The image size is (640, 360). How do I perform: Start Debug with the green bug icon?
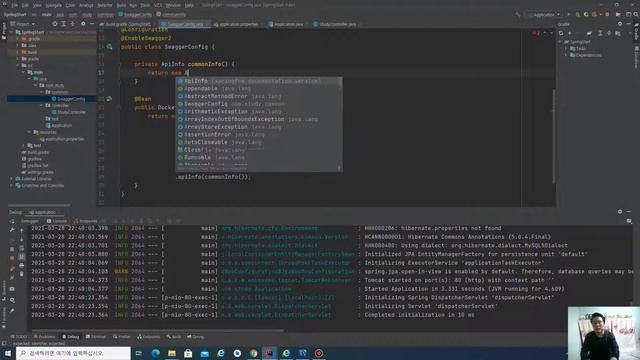tap(578, 15)
